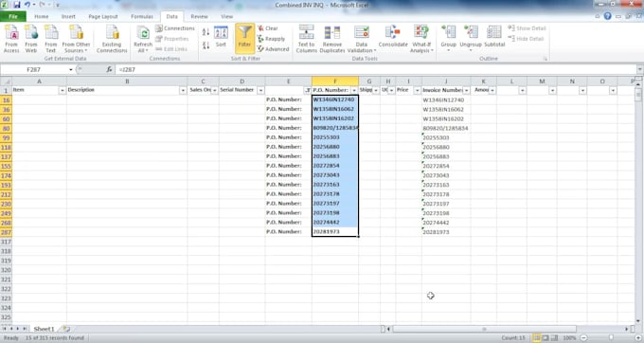This screenshot has width=644, height=343.
Task: Open What-If Analysis menu
Action: click(x=421, y=39)
